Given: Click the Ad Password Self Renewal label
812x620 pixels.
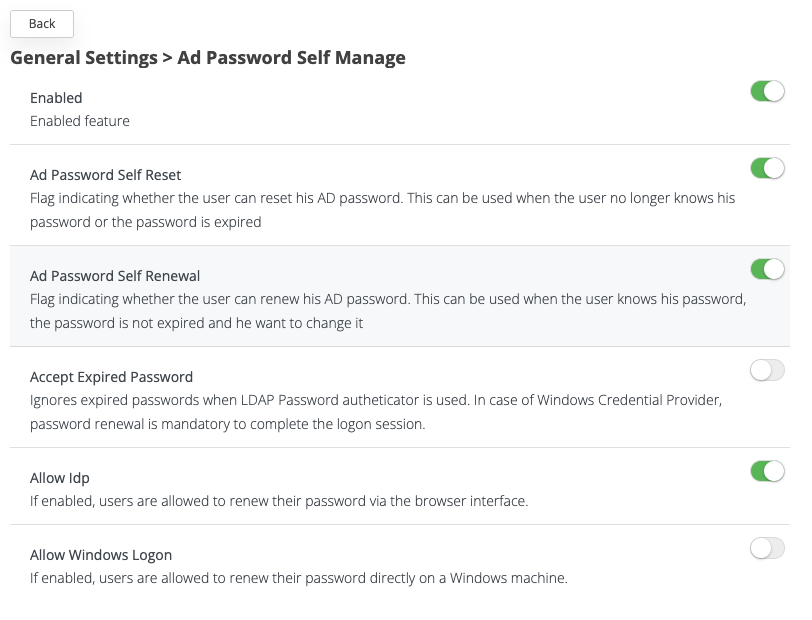Looking at the screenshot, I should tap(115, 276).
